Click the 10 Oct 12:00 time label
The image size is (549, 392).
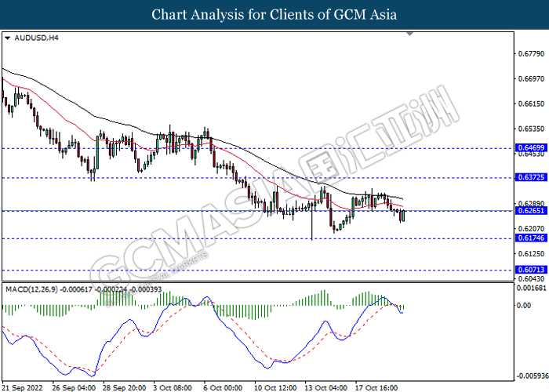(x=275, y=388)
